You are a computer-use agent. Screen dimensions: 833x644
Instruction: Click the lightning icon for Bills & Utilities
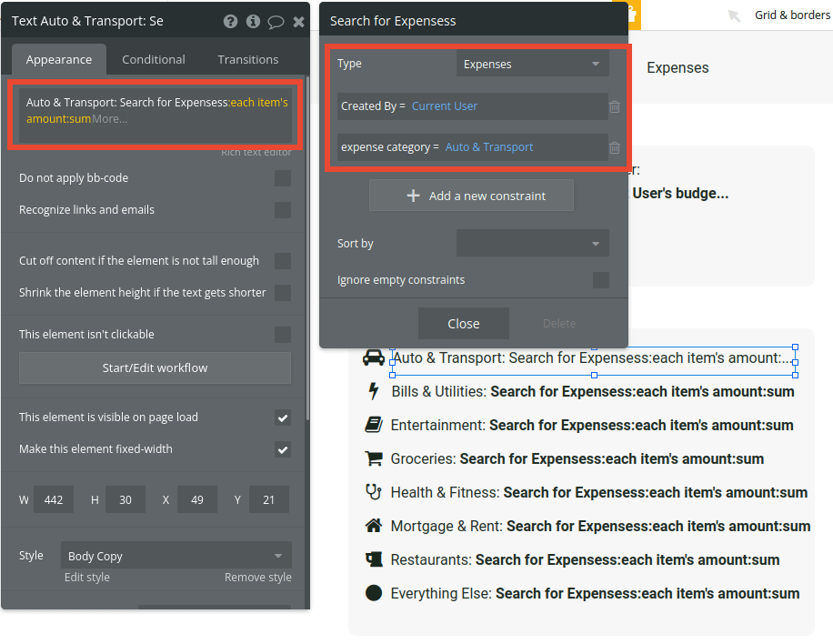374,391
